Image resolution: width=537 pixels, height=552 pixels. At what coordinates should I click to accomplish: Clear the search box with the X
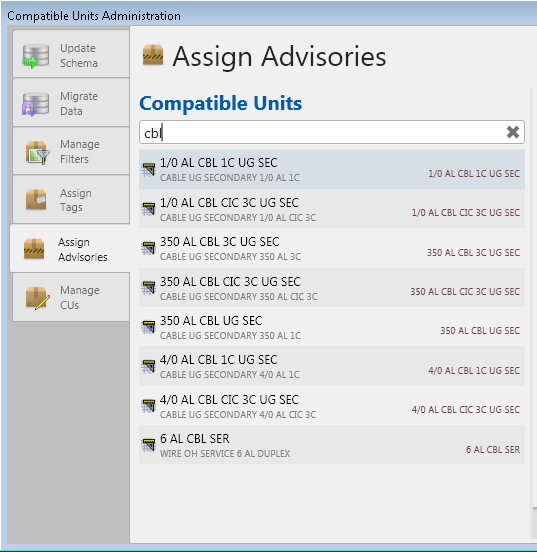pyautogui.click(x=513, y=132)
